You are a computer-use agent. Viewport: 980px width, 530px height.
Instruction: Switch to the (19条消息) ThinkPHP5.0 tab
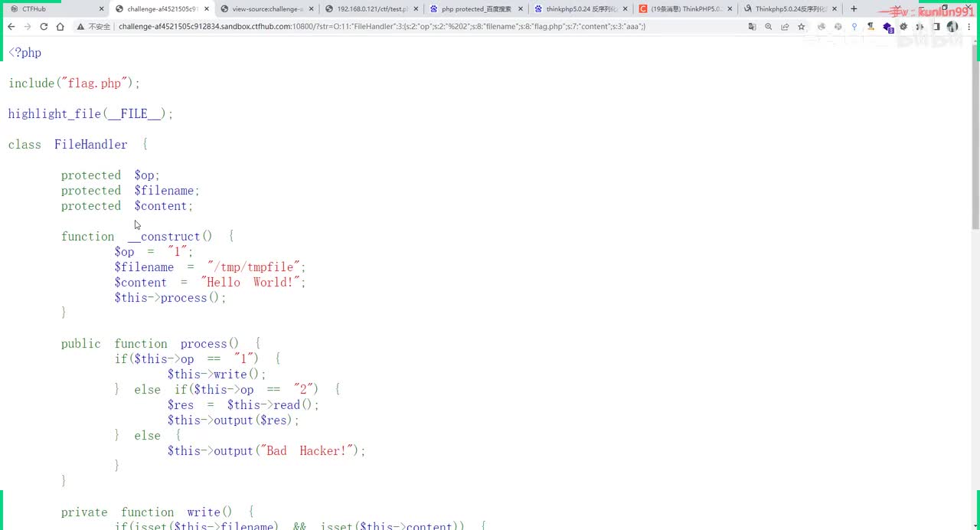click(684, 9)
